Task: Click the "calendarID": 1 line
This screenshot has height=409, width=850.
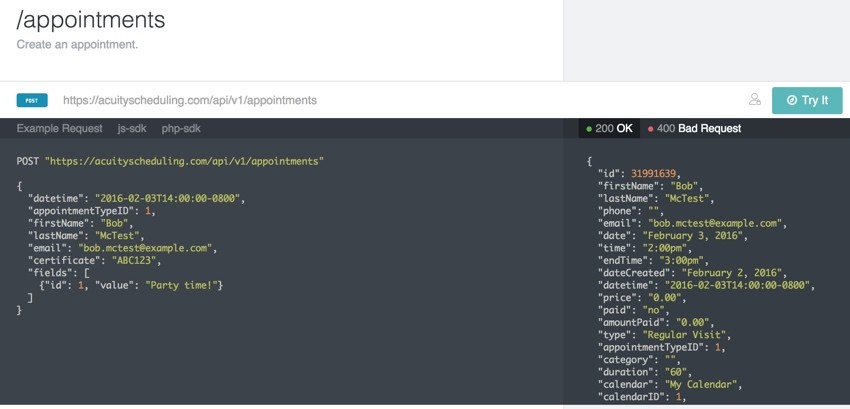Action: coord(642,397)
